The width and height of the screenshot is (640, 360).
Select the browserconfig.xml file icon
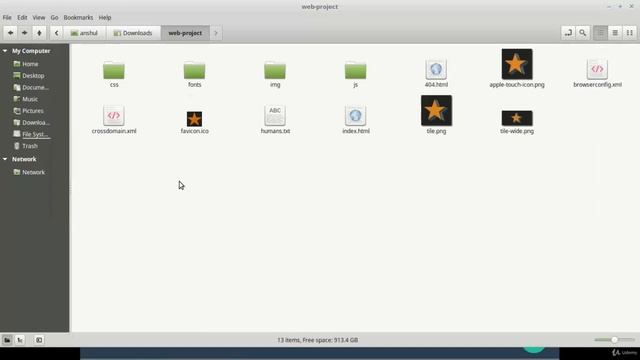[x=597, y=69]
